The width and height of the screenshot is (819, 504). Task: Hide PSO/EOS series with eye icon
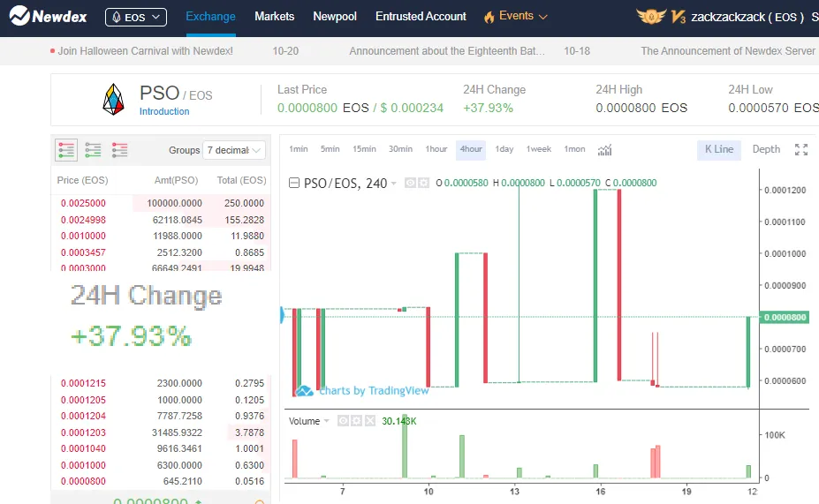(x=411, y=183)
